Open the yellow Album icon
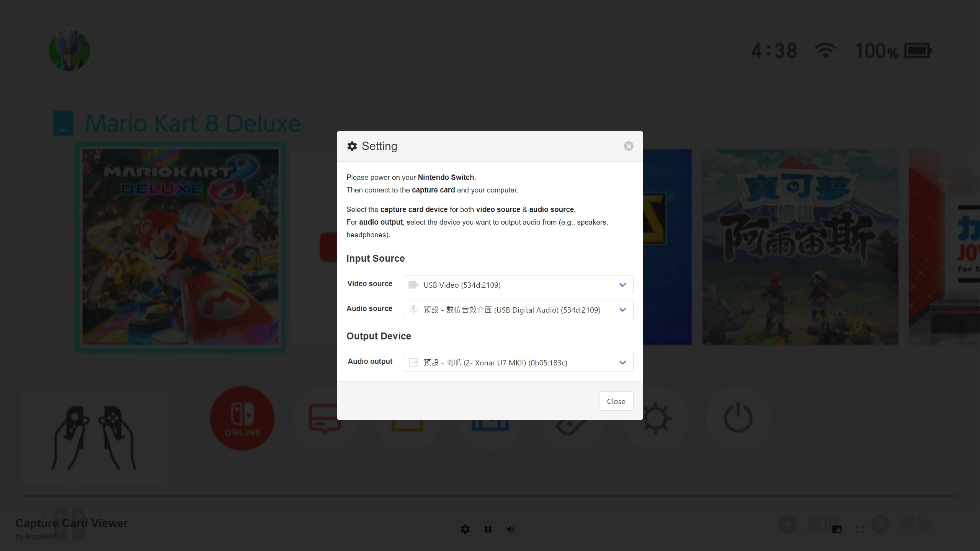Viewport: 980px width, 551px height. (x=408, y=418)
